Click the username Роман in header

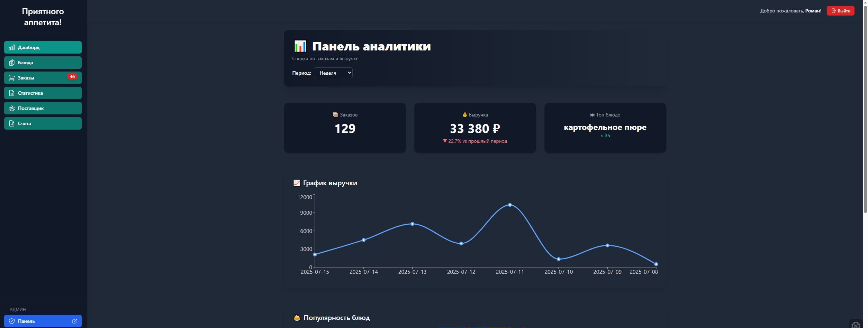(812, 11)
